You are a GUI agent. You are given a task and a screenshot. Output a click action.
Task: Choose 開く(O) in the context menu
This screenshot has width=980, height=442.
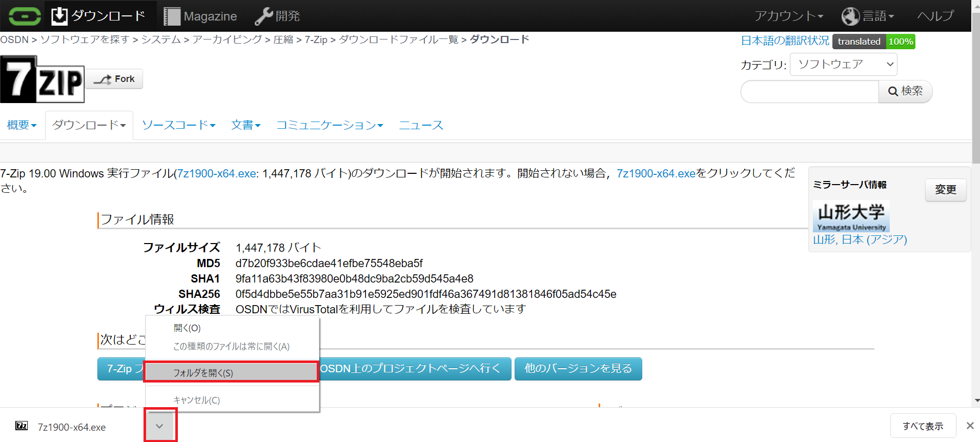tap(232, 328)
